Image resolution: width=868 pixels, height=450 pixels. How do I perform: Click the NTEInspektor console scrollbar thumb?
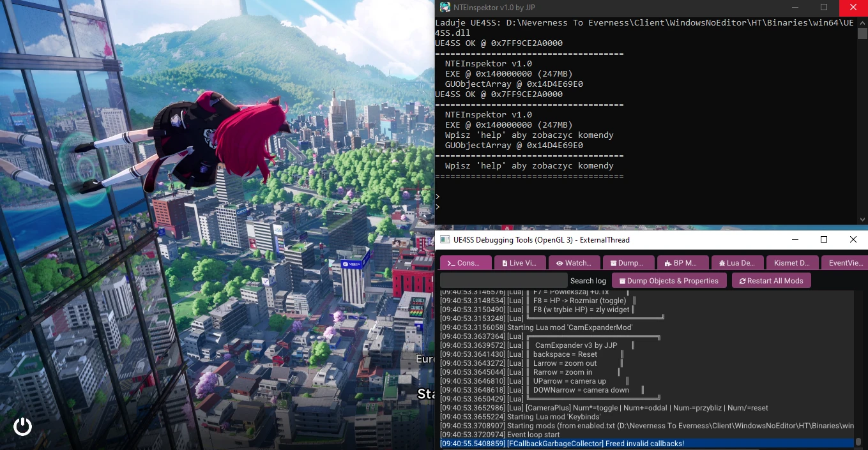coord(862,34)
